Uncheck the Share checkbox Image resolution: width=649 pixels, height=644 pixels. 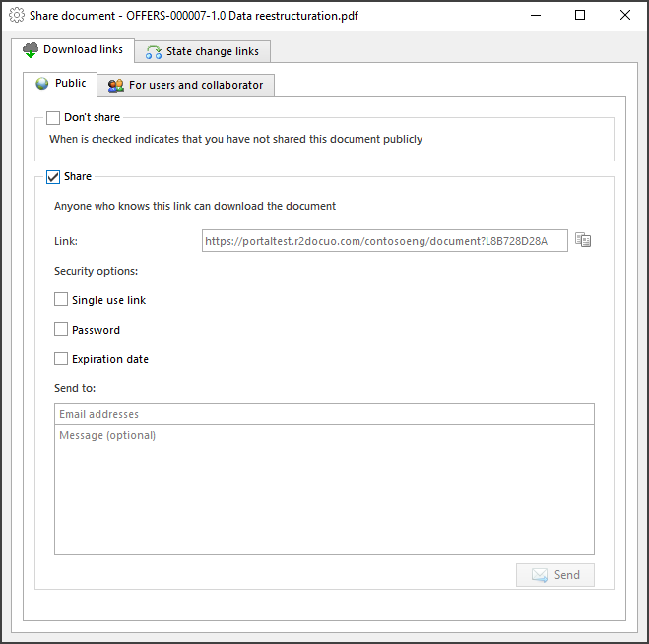[x=53, y=177]
